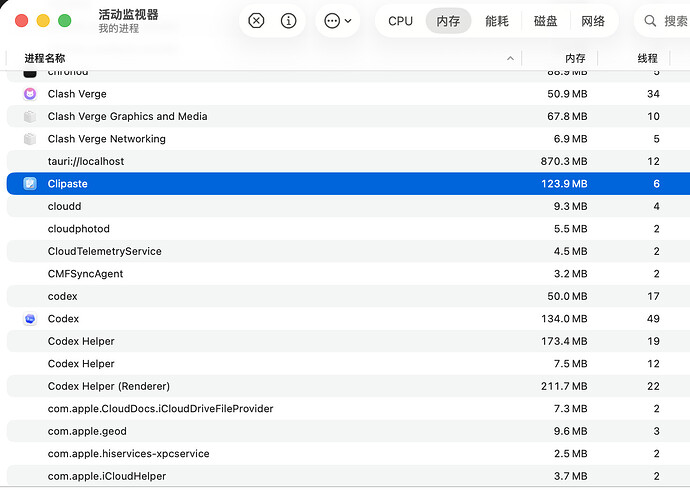Select the lowercase codex process
Image resolution: width=690 pixels, height=490 pixels.
click(x=62, y=296)
